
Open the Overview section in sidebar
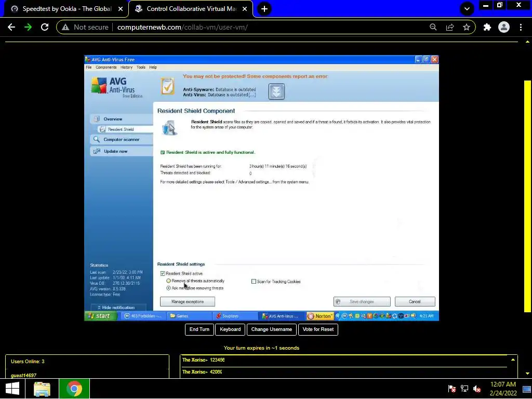click(122, 119)
